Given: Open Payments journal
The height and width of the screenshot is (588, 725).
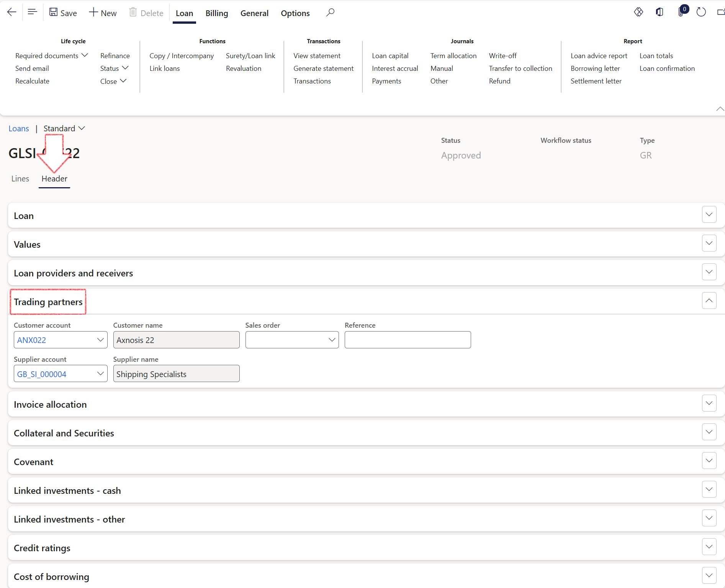Looking at the screenshot, I should point(386,81).
